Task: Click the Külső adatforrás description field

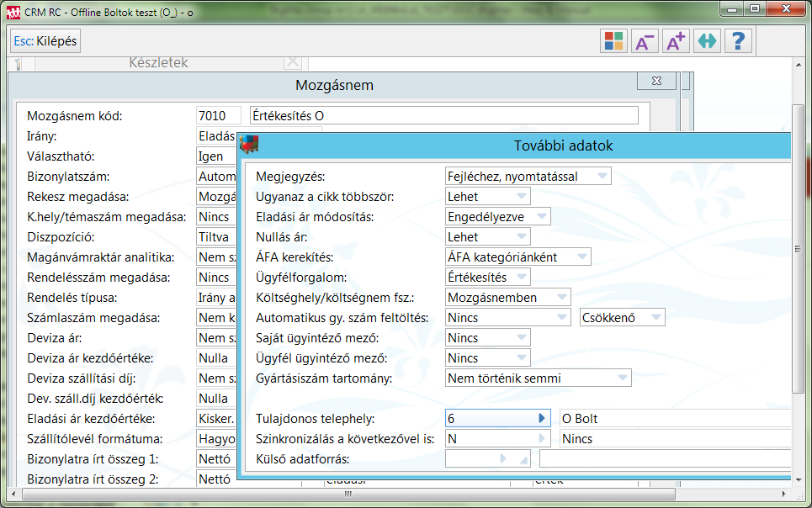Action: tap(665, 459)
